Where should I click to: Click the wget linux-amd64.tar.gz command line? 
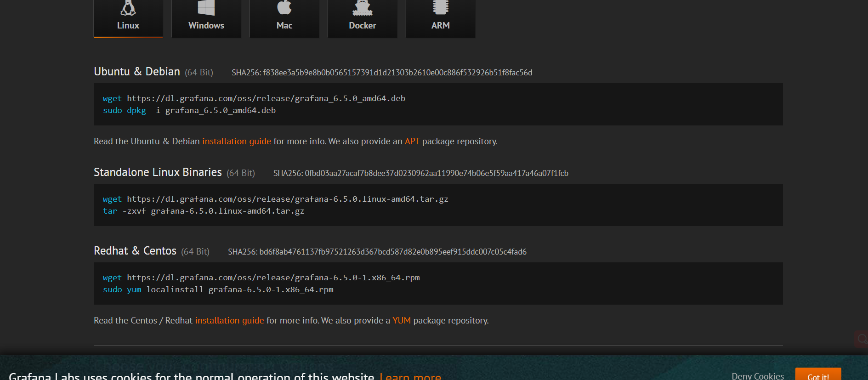(x=276, y=199)
